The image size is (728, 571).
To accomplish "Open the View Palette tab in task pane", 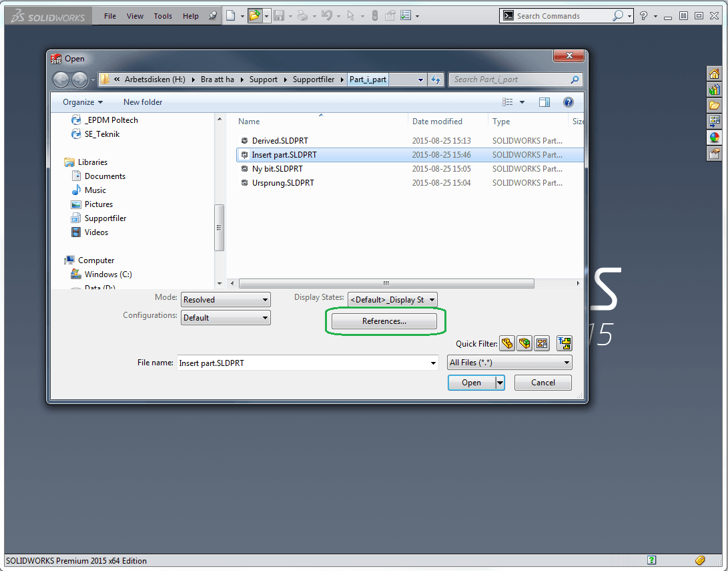I will (x=715, y=122).
